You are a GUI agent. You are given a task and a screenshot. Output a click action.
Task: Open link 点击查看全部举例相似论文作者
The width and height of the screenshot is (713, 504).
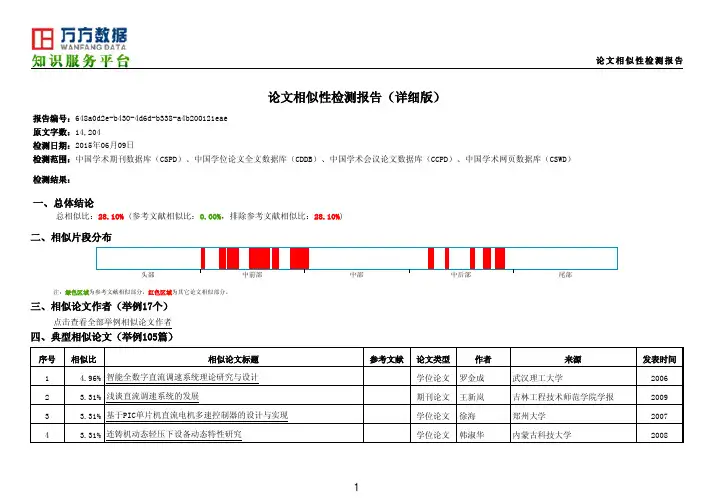[111, 323]
